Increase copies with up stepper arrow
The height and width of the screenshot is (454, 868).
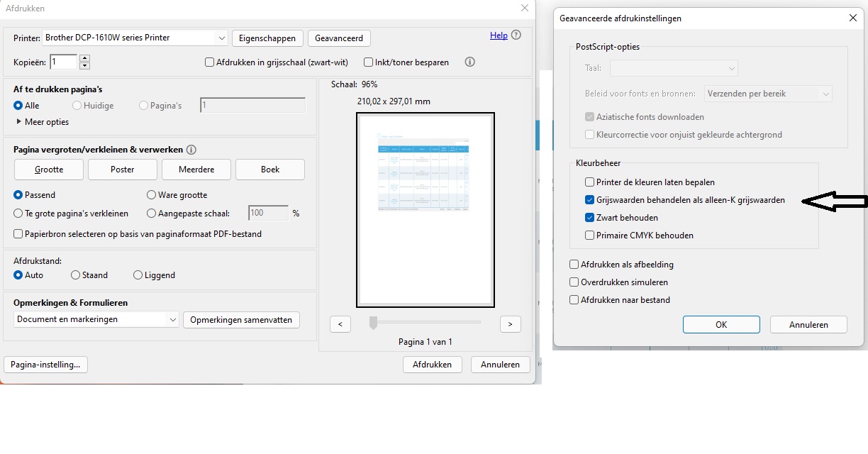point(85,58)
